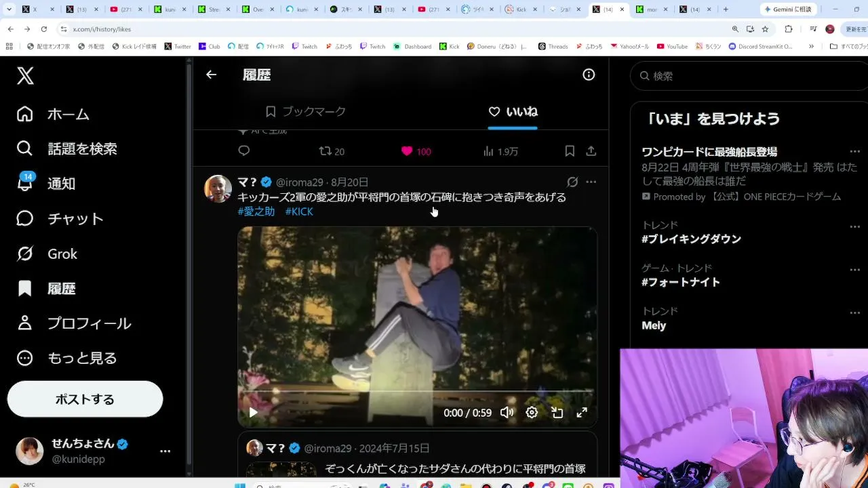View analytics showing 1.9万 views
The width and height of the screenshot is (868, 488).
pyautogui.click(x=500, y=151)
